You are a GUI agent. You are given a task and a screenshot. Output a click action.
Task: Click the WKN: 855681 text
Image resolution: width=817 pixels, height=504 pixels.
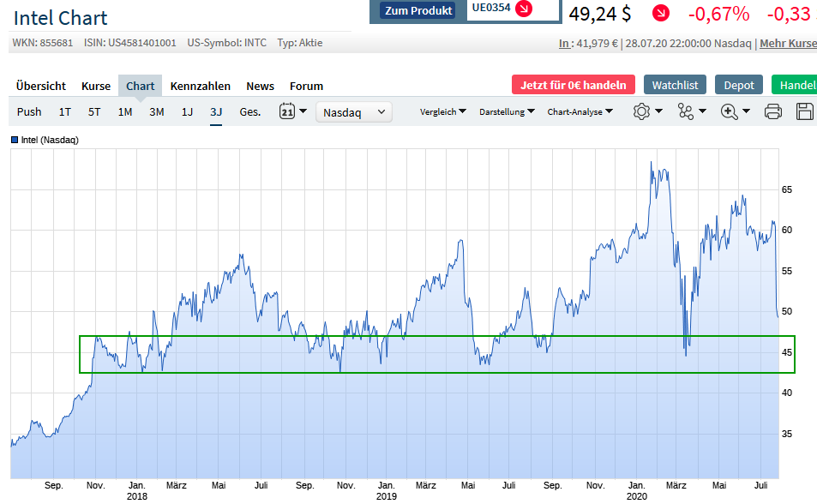coord(43,43)
